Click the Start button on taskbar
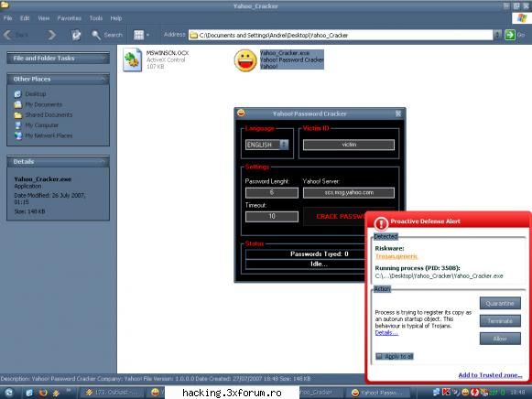 click(x=8, y=393)
